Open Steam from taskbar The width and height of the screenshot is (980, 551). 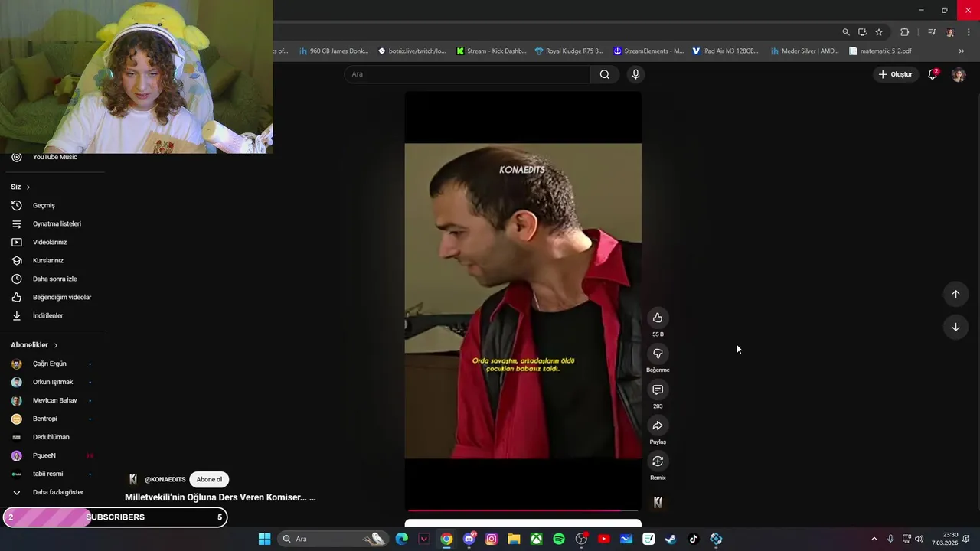click(671, 539)
